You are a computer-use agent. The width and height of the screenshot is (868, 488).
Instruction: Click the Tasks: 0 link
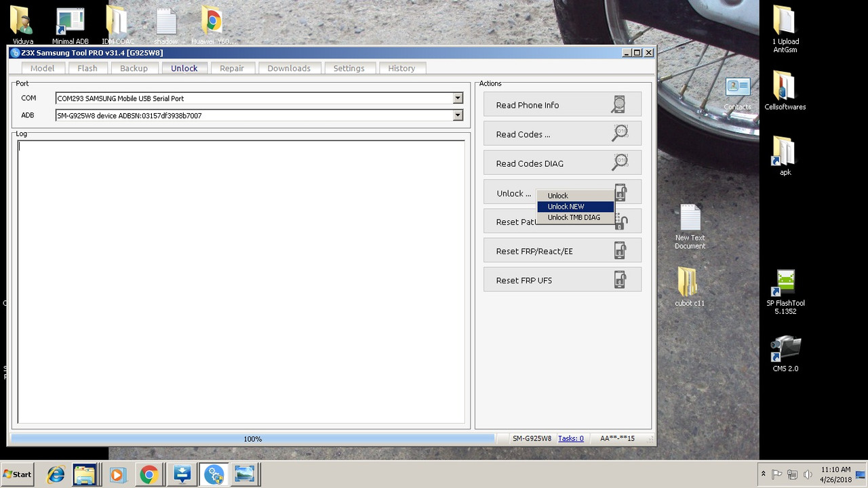pyautogui.click(x=571, y=439)
